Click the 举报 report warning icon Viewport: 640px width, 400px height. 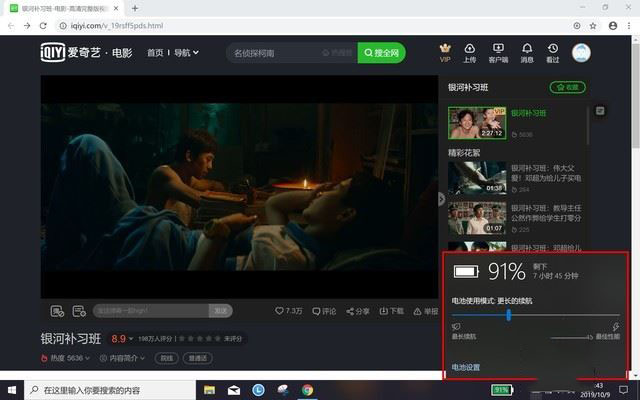(425, 311)
